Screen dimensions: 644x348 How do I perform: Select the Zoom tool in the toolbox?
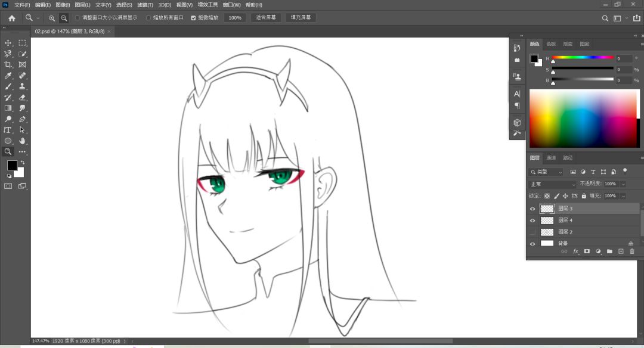(x=8, y=151)
